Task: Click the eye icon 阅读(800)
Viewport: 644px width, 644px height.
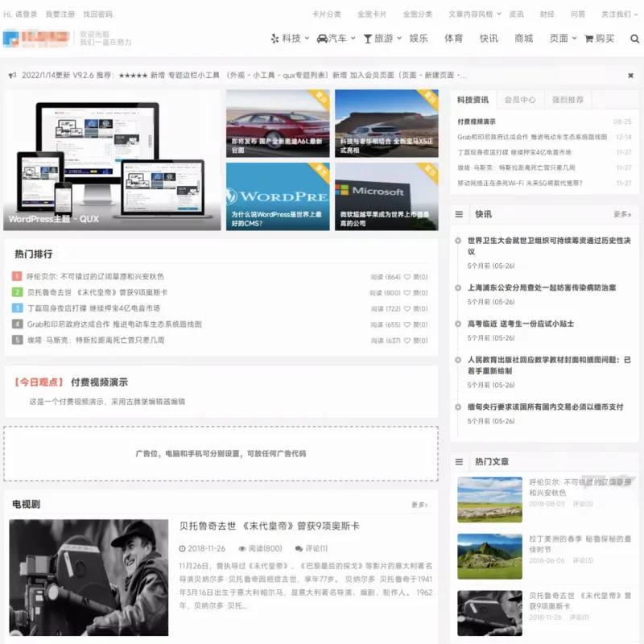Action: click(x=242, y=549)
